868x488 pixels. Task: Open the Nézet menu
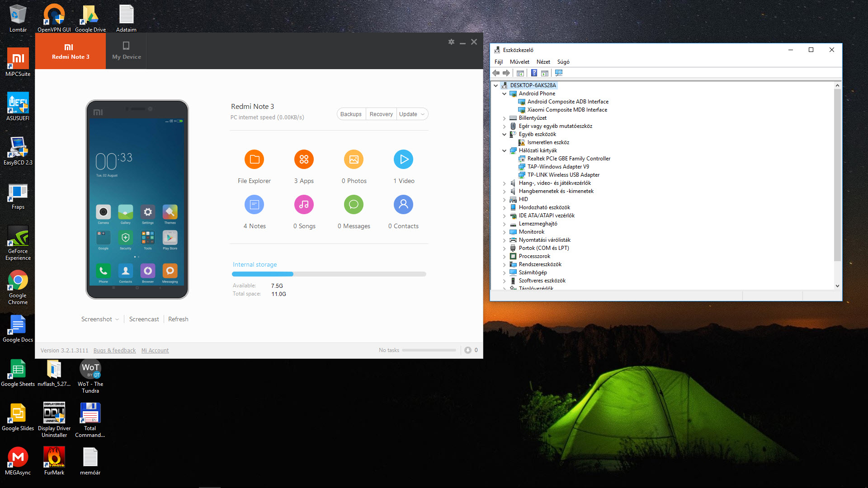tap(543, 62)
